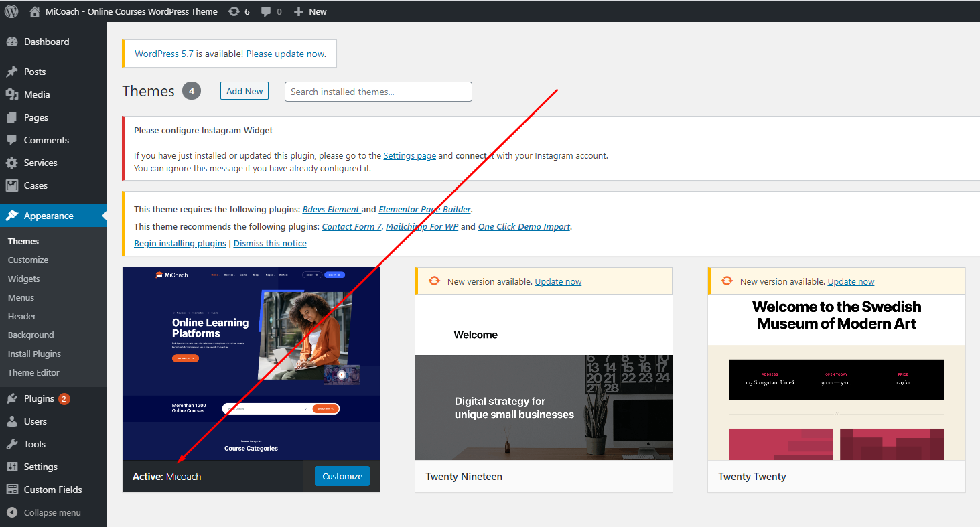Screen dimensions: 980x527
Task: Open the Custom Fields menu
Action: point(54,490)
